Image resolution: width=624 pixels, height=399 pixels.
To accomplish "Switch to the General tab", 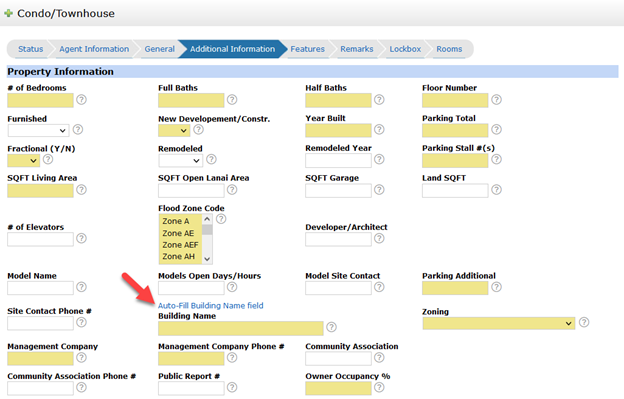I will [159, 49].
